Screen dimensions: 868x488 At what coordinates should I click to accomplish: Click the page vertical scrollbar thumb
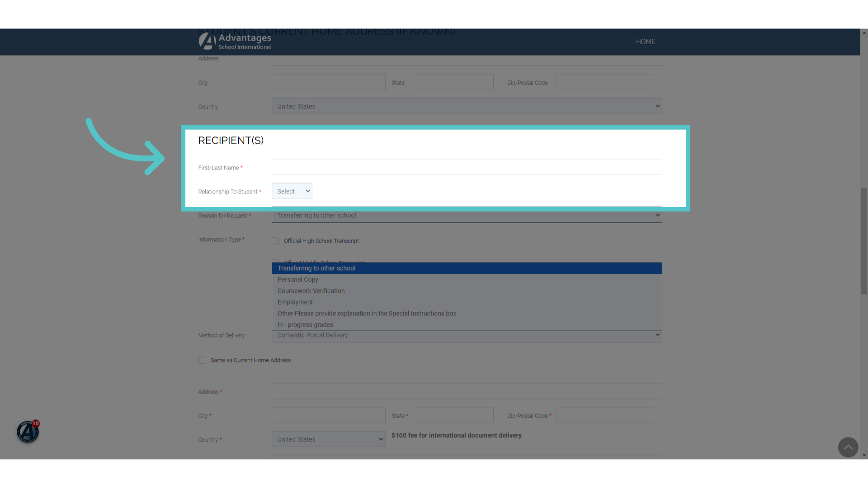coord(864,241)
